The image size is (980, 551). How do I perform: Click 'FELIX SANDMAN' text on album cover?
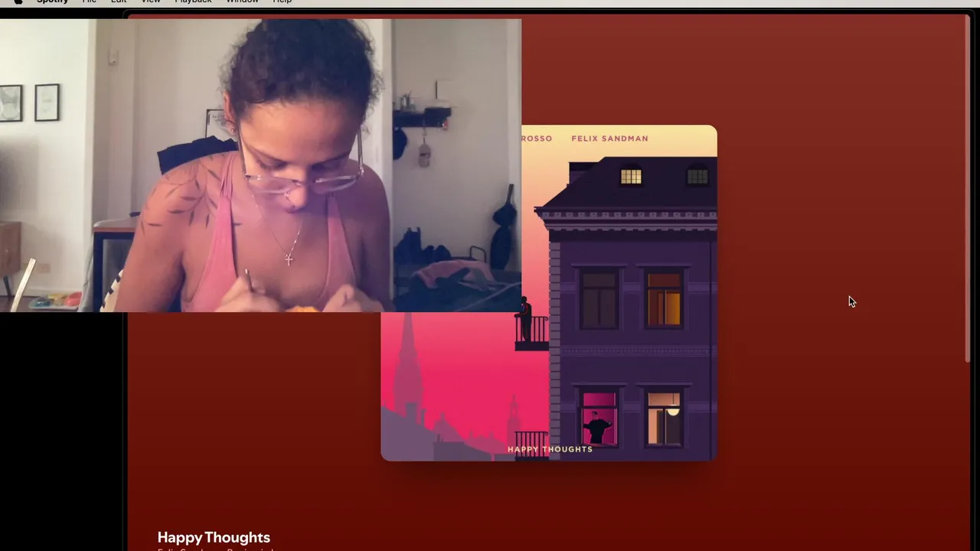pyautogui.click(x=609, y=139)
